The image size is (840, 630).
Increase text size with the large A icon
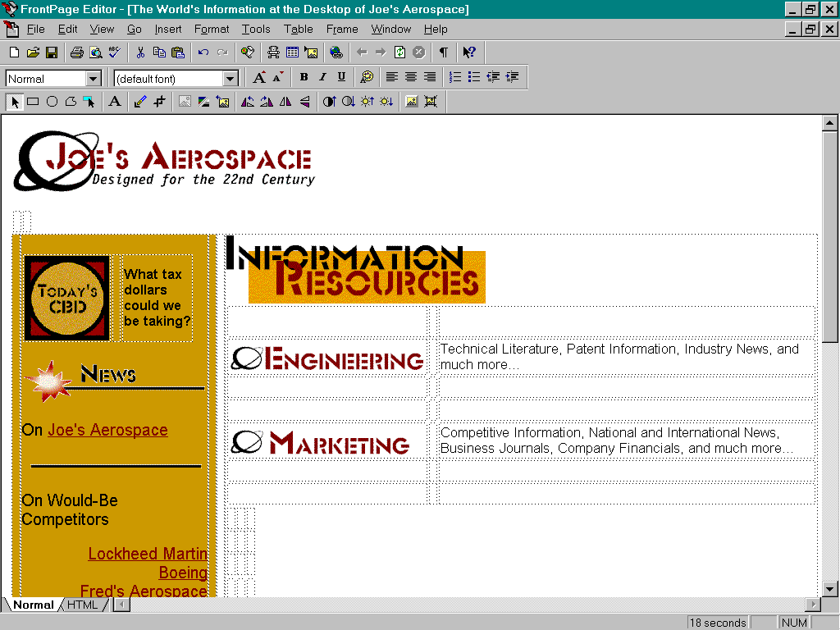tap(259, 77)
